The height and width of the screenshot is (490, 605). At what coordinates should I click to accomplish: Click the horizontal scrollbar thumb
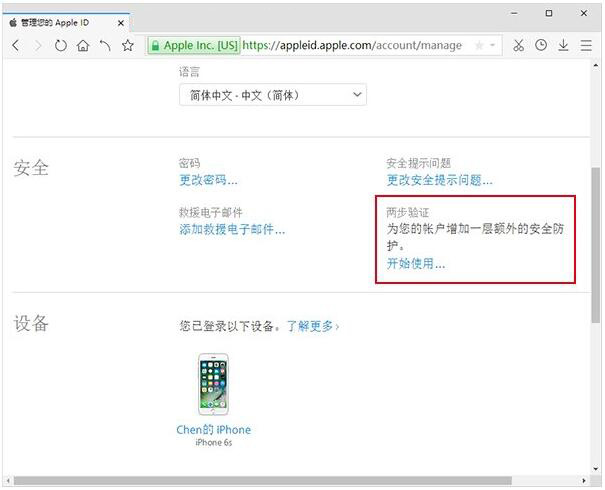pyautogui.click(x=263, y=481)
